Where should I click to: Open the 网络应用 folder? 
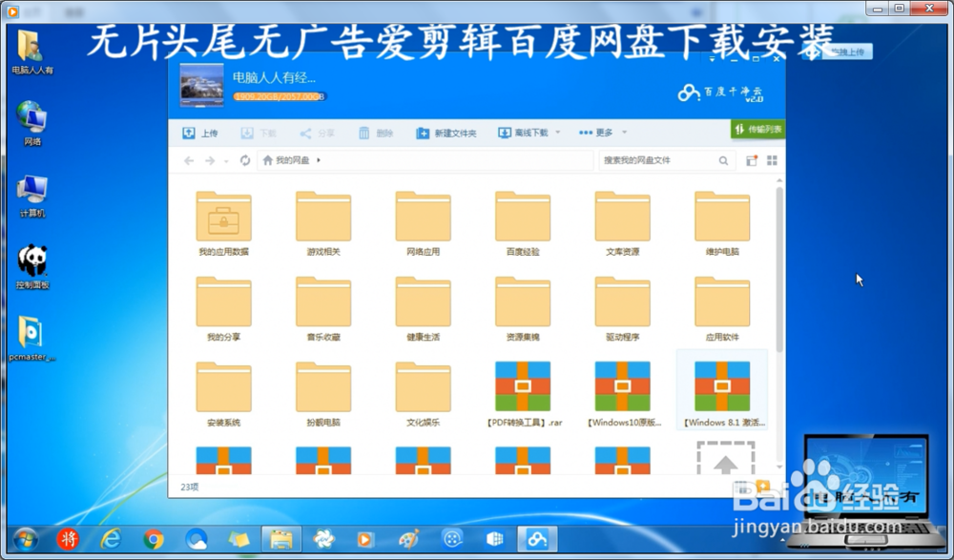423,223
